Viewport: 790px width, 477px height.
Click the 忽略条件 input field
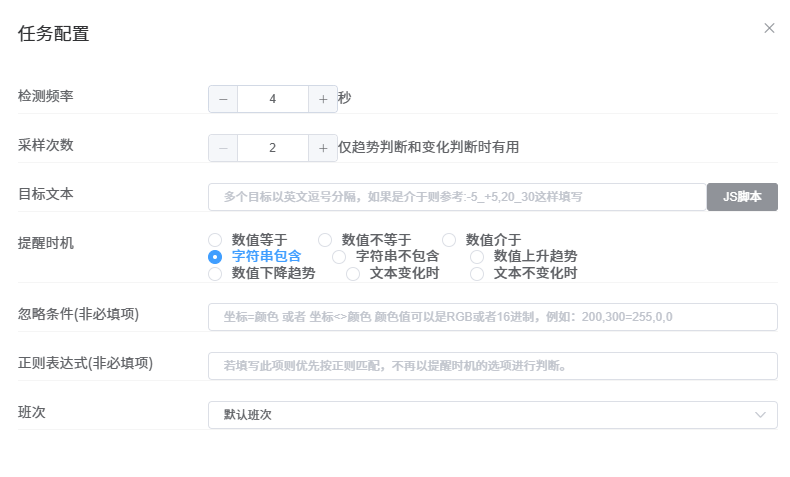(x=493, y=317)
